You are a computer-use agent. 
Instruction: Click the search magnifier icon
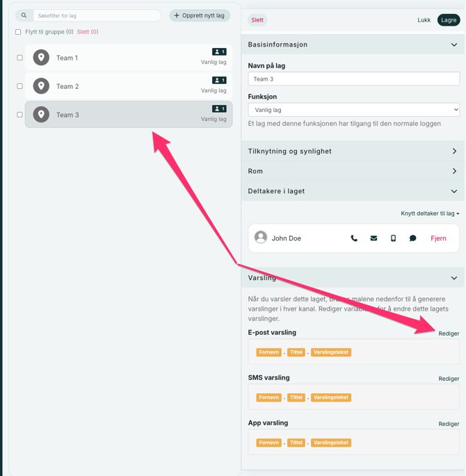tap(24, 15)
